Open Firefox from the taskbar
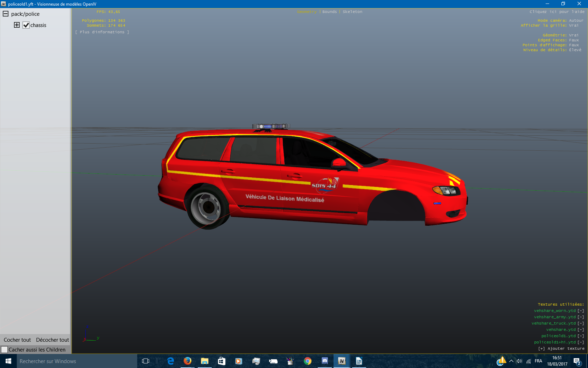The height and width of the screenshot is (368, 588). 187,361
